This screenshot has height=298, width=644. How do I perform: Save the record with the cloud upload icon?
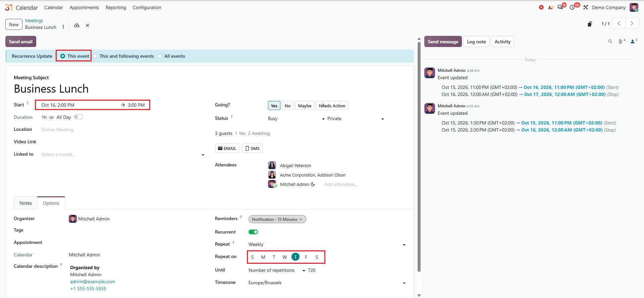point(77,26)
